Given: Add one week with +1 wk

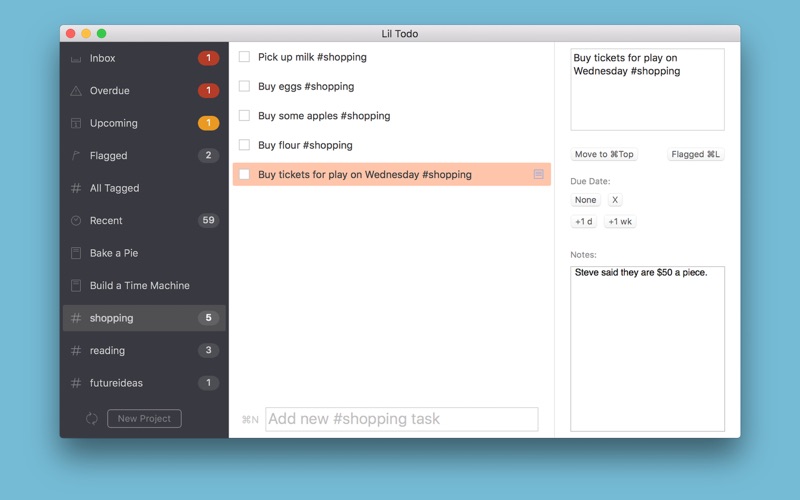Looking at the screenshot, I should click(x=620, y=221).
